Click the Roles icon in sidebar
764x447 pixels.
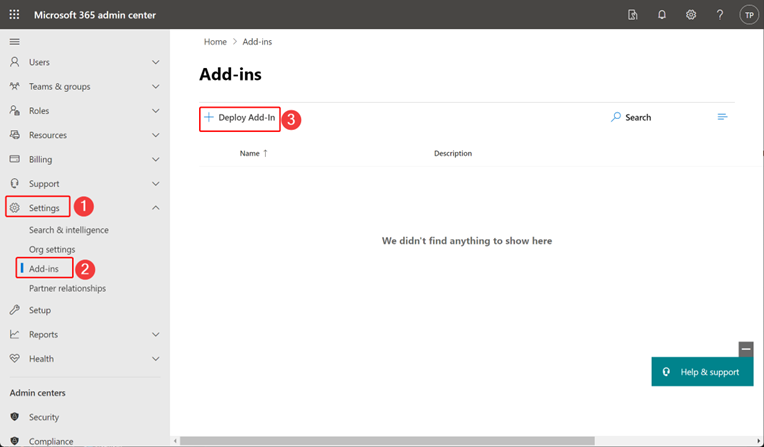pos(15,111)
